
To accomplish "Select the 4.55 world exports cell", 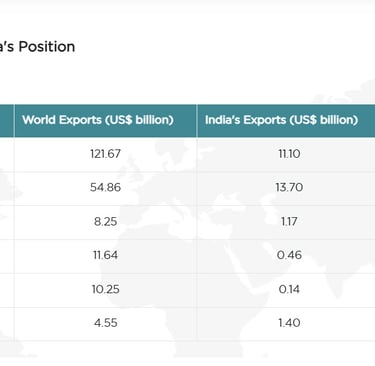I will pyautogui.click(x=105, y=323).
